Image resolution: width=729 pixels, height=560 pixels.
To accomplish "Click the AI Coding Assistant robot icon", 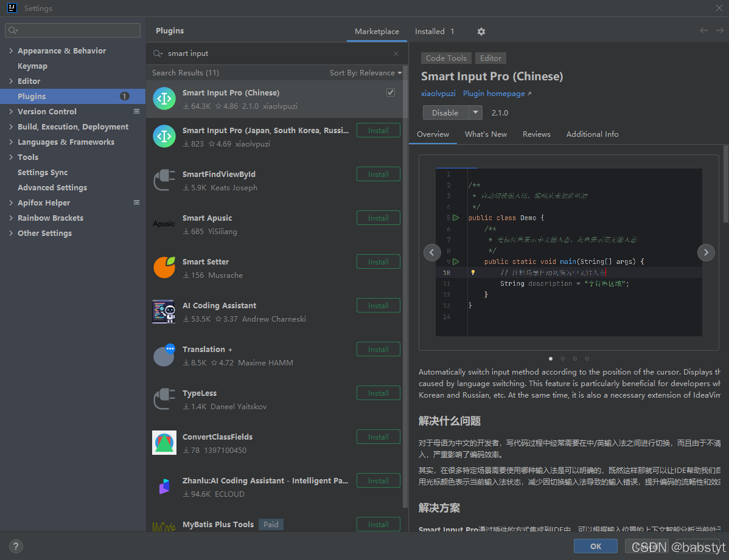I will pyautogui.click(x=164, y=311).
